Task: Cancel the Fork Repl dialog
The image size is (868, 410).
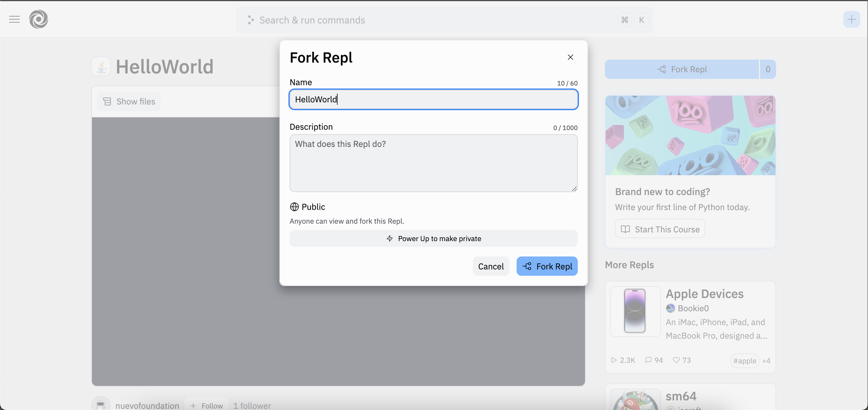Action: 491,266
